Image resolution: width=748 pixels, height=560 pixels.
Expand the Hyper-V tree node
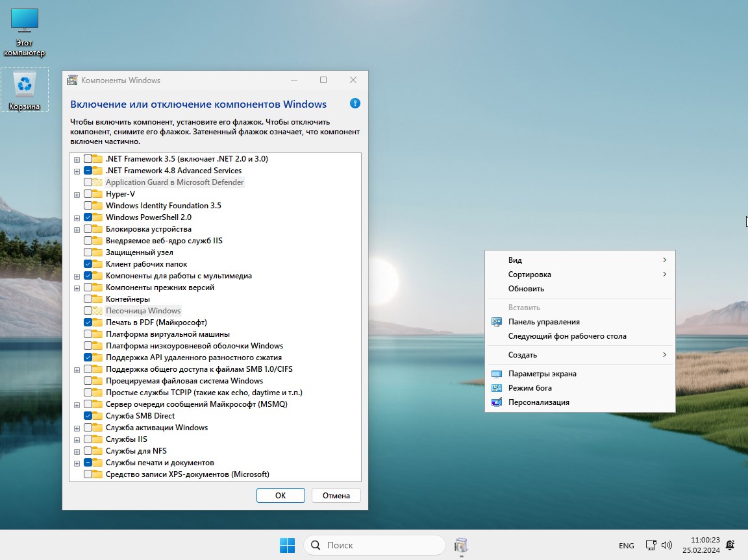pyautogui.click(x=77, y=194)
